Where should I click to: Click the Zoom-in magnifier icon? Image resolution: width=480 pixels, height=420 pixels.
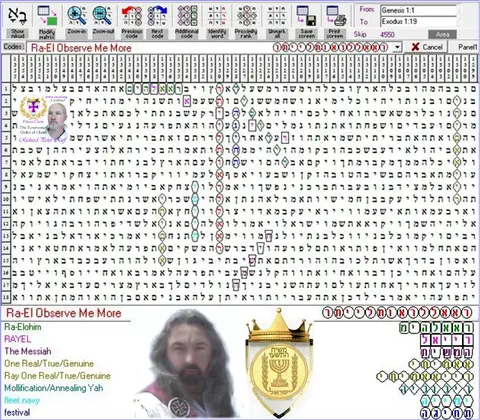point(77,16)
